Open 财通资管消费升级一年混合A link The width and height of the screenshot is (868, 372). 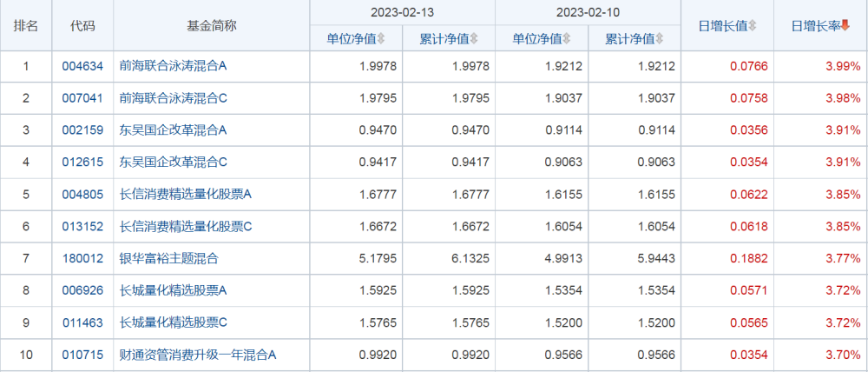click(198, 355)
